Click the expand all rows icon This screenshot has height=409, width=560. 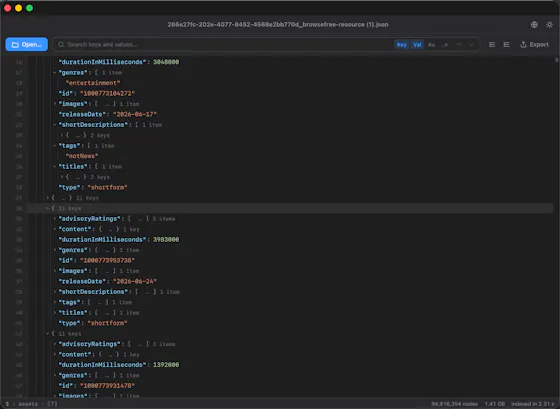(x=492, y=45)
